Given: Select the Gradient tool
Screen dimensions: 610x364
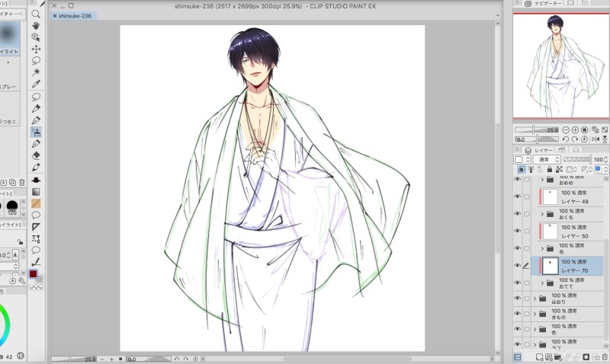Looking at the screenshot, I should pyautogui.click(x=36, y=191).
